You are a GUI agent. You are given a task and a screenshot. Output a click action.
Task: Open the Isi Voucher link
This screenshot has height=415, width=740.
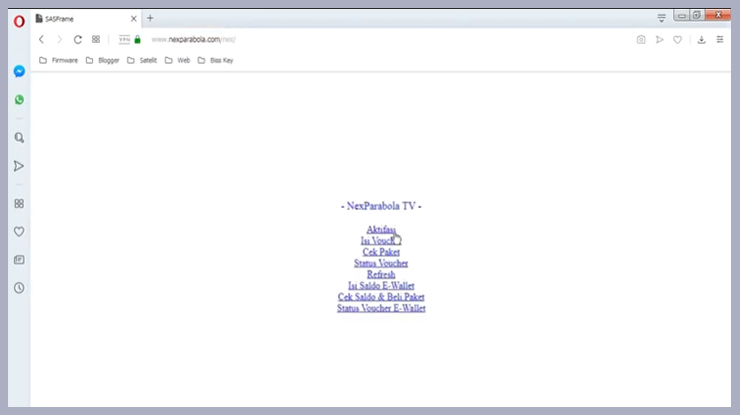381,241
